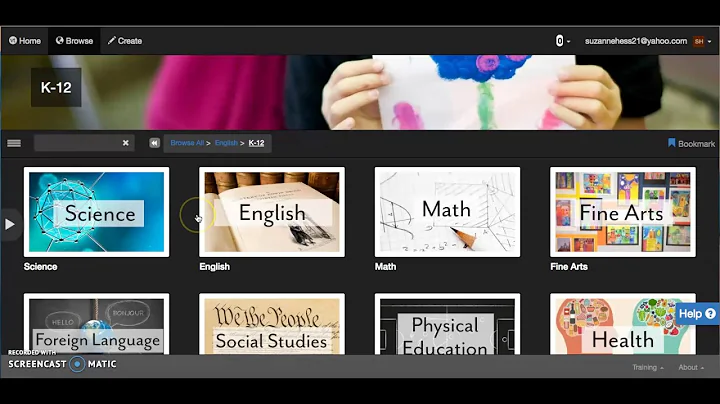Screen dimensions: 720x404
Task: Open the Browse tab
Action: [x=74, y=41]
